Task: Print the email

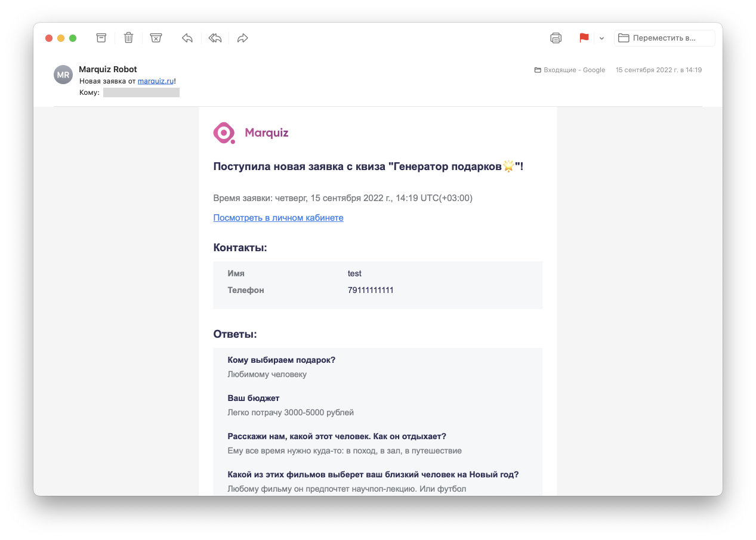Action: (556, 38)
